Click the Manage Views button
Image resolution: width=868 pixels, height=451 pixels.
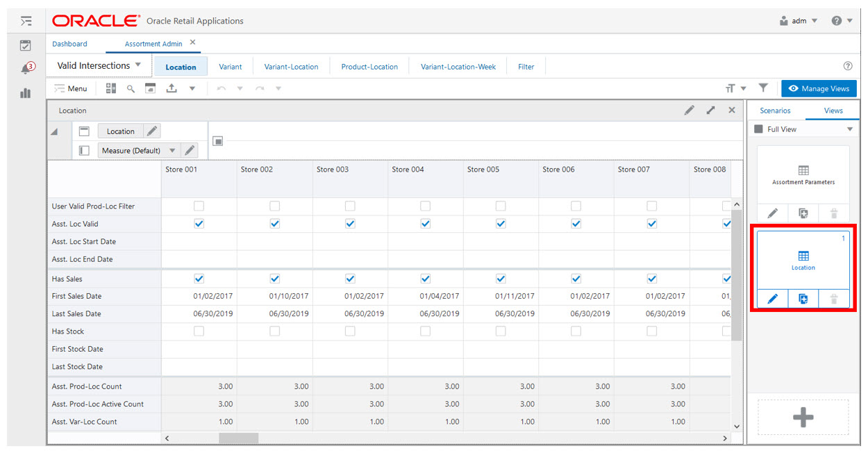click(819, 88)
